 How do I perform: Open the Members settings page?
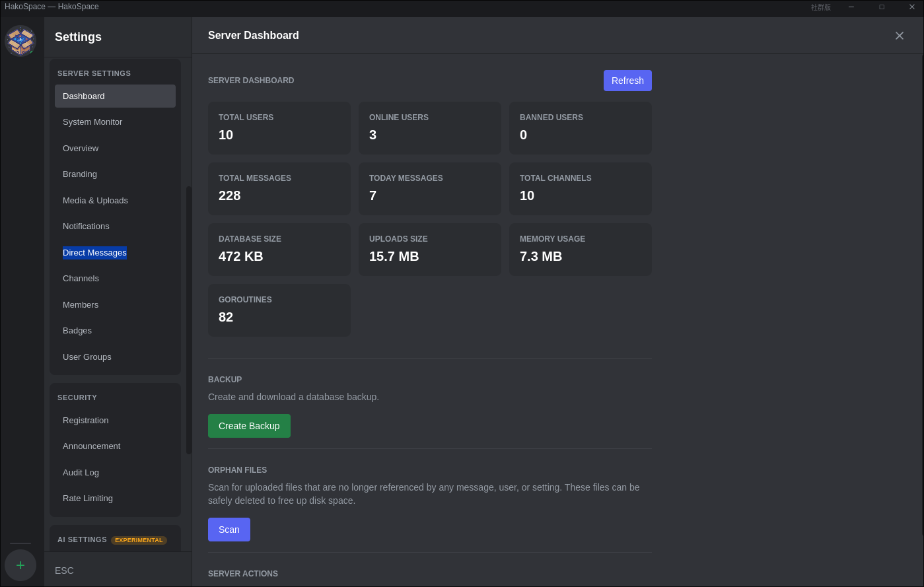pos(81,305)
